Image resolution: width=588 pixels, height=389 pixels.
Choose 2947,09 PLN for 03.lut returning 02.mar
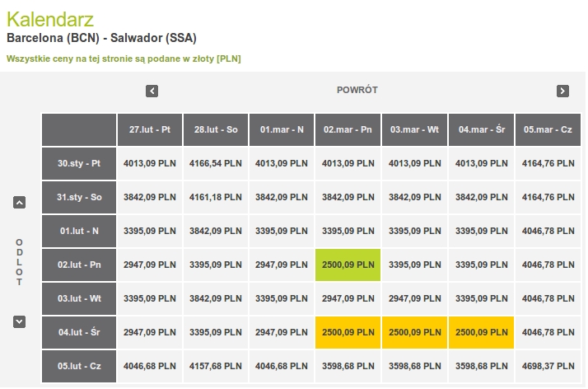pos(348,298)
